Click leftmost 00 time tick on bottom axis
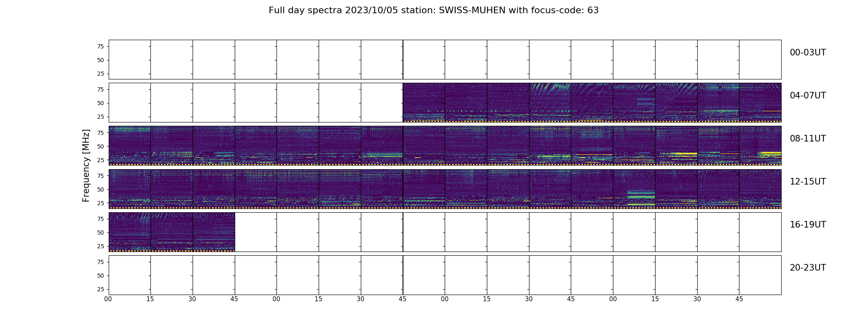Image resolution: width=868 pixels, height=331 pixels. pos(108,299)
